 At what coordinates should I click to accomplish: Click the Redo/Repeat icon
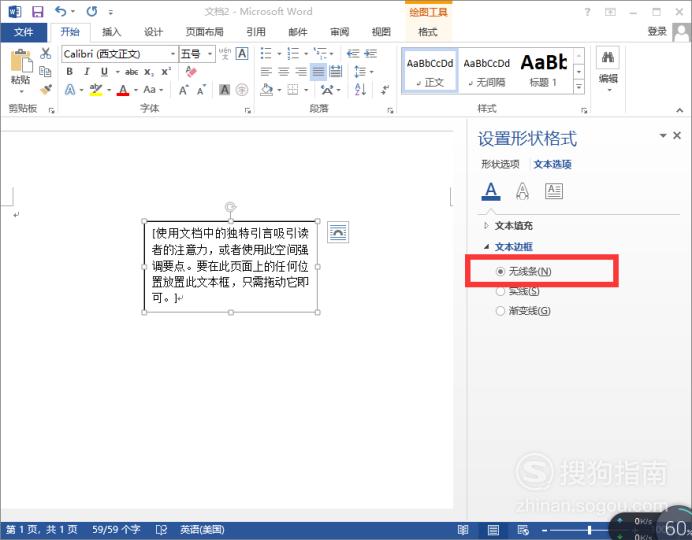92,11
